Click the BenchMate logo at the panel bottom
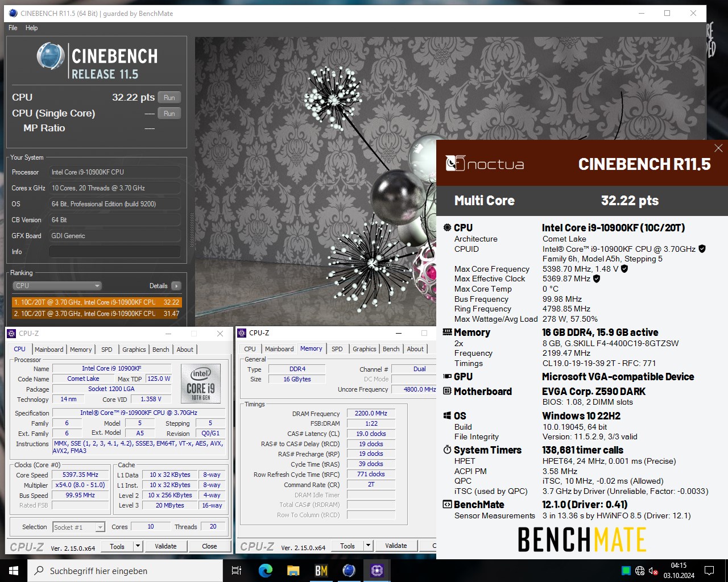 (582, 540)
